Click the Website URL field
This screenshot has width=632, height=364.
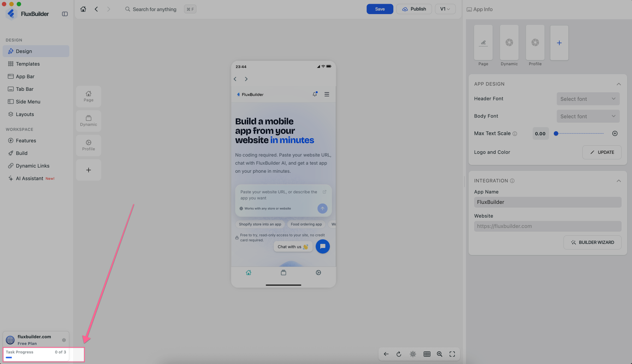pos(548,226)
